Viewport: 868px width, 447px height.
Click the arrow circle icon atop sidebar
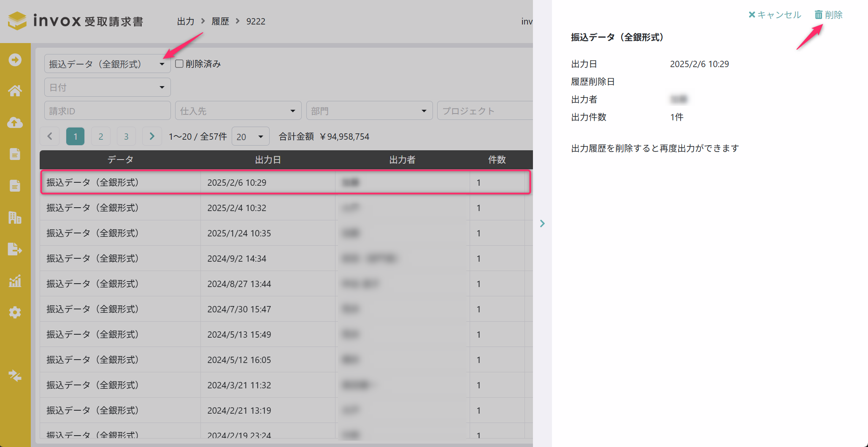(15, 60)
